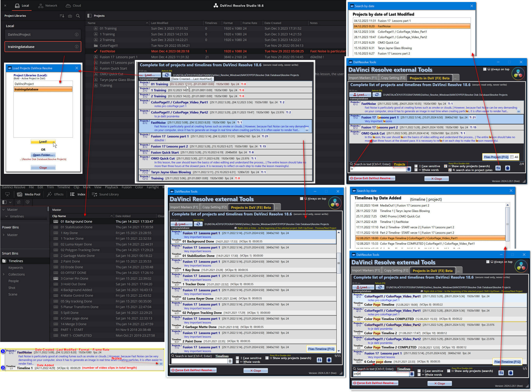Open the Sound Library panel
Viewport: 532px width, 392px height.
(105, 194)
